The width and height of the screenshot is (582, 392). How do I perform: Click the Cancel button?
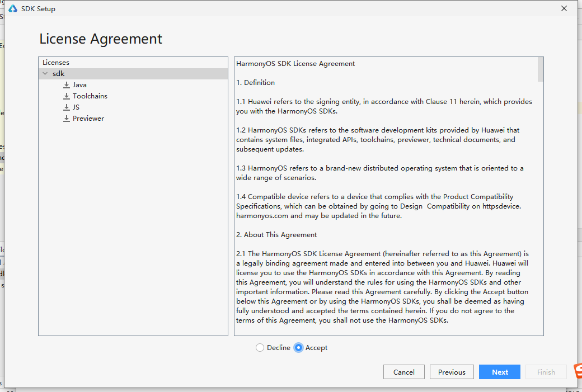[404, 372]
